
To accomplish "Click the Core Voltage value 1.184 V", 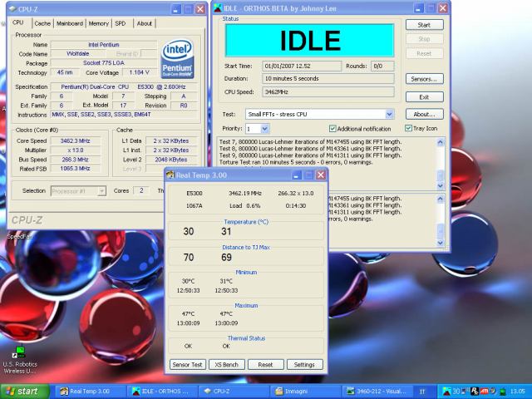I will coord(139,72).
